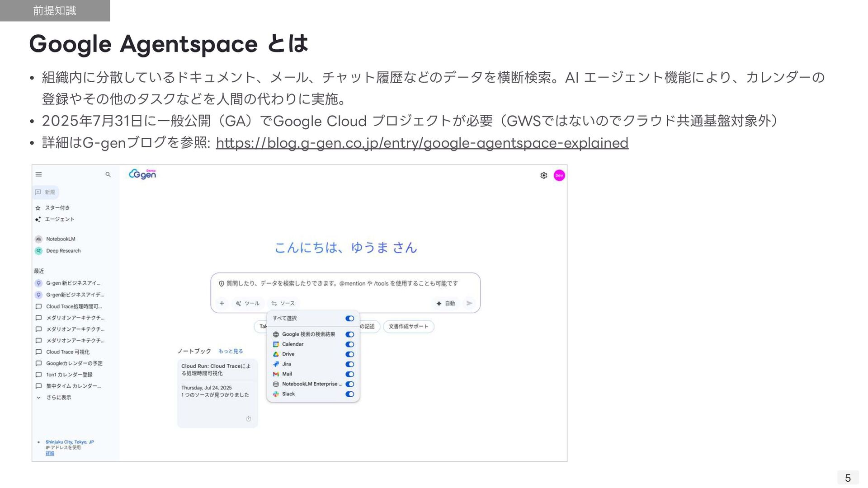
Task: Open the hamburger menu in the Agentspace sidebar
Action: [39, 174]
